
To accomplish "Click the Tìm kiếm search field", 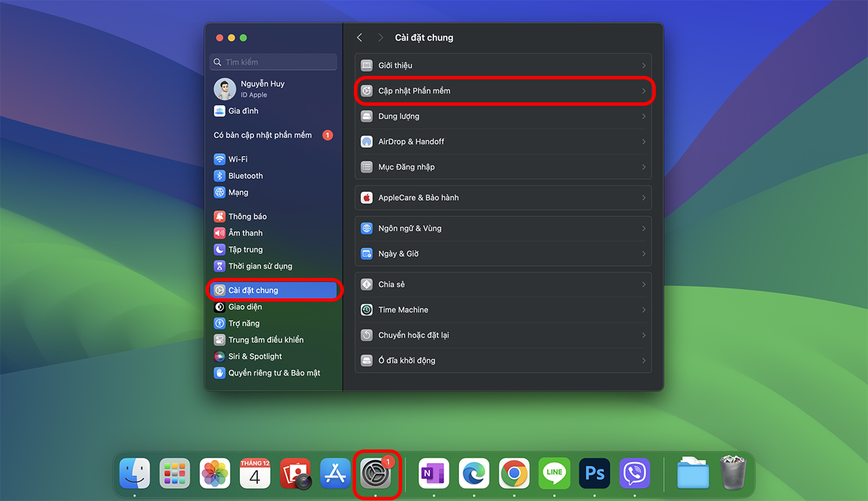I will click(274, 62).
